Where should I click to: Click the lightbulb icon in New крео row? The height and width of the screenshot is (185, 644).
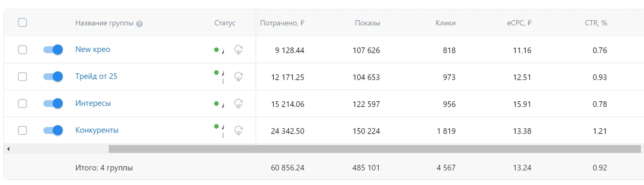click(238, 50)
